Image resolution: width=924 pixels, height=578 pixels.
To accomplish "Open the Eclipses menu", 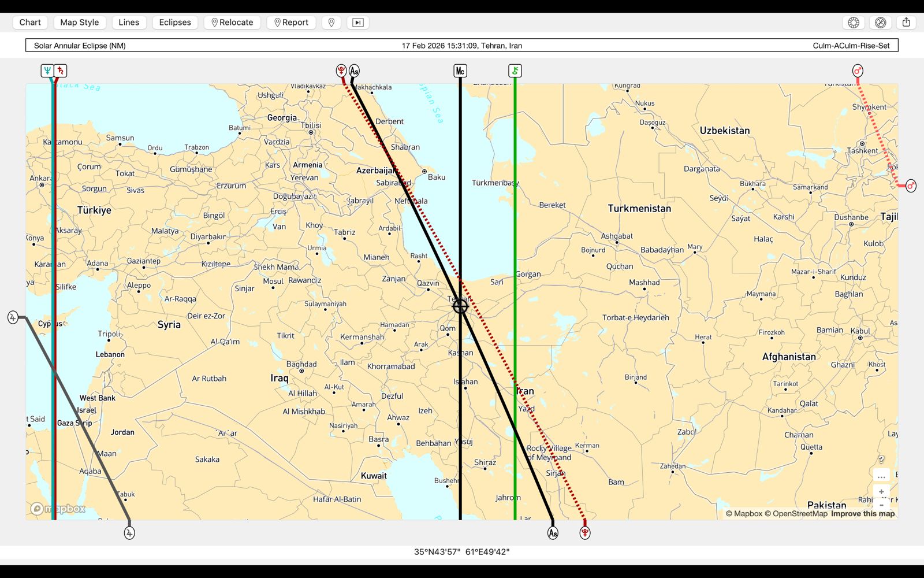I will (x=175, y=23).
